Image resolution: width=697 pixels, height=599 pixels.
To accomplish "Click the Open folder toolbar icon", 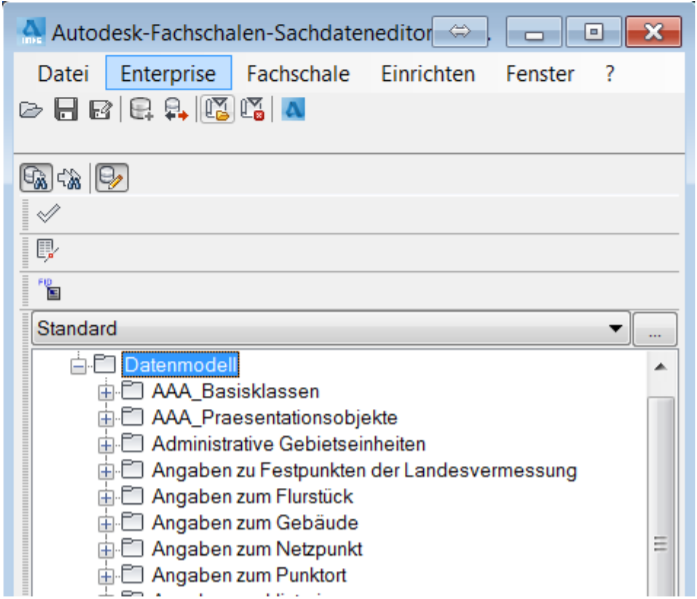I will (31, 110).
